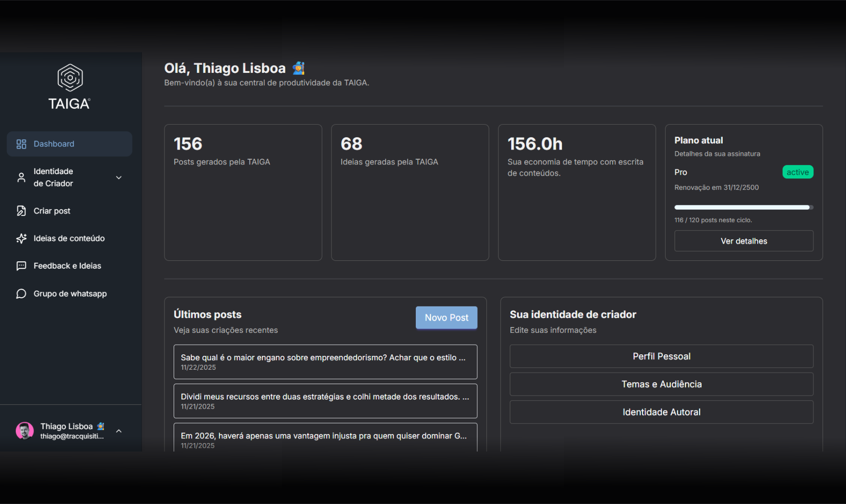The height and width of the screenshot is (504, 846).
Task: Click the TAIGA logo in sidebar
Action: [70, 87]
